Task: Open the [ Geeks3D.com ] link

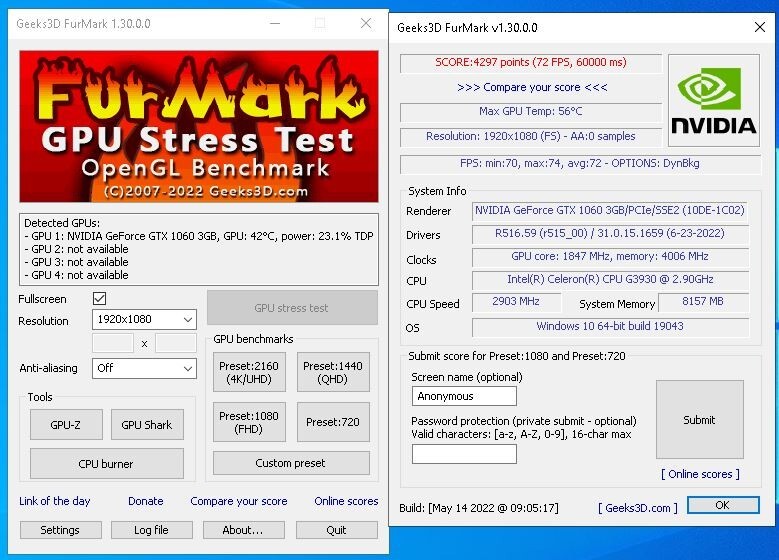Action: click(x=638, y=508)
